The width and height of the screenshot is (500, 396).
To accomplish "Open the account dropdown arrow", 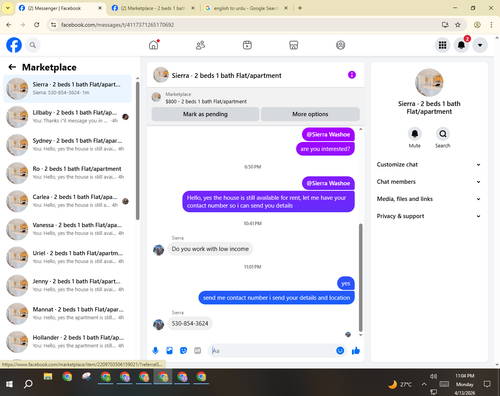I will pyautogui.click(x=480, y=45).
